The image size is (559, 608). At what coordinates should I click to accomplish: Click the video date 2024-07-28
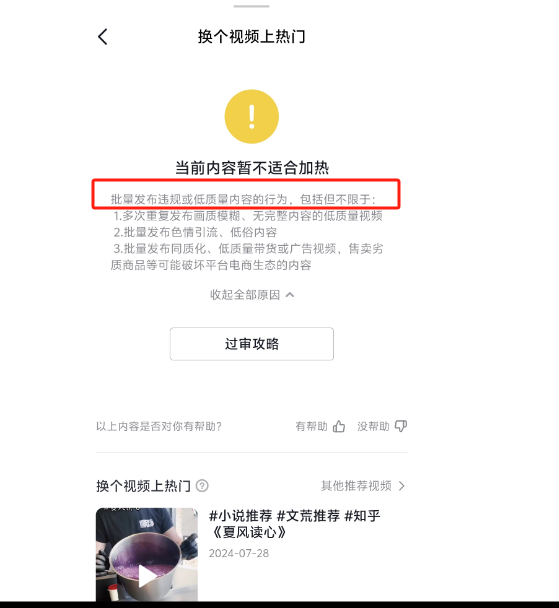click(239, 553)
